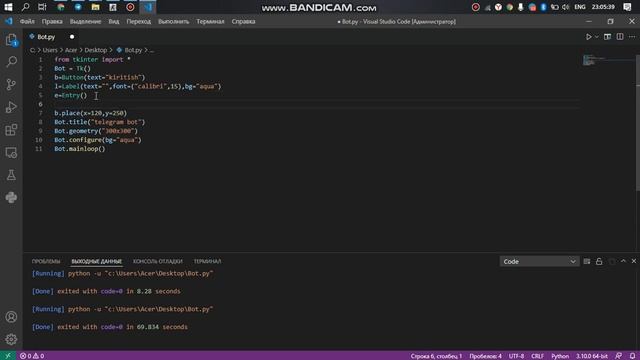640x360 pixels.
Task: Open the volume control in system tray
Action: (565, 7)
